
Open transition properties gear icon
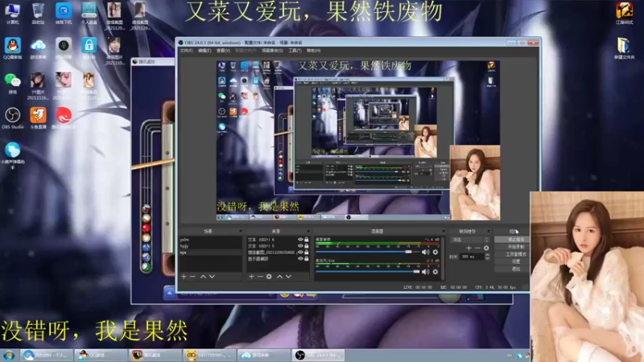486,248
